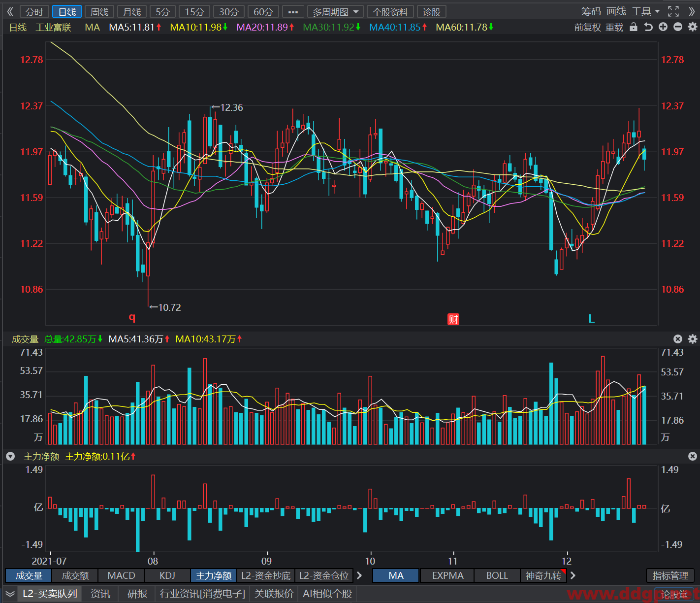Select the BOLL overlay tab
Image resolution: width=700 pixels, height=603 pixels.
point(497,575)
